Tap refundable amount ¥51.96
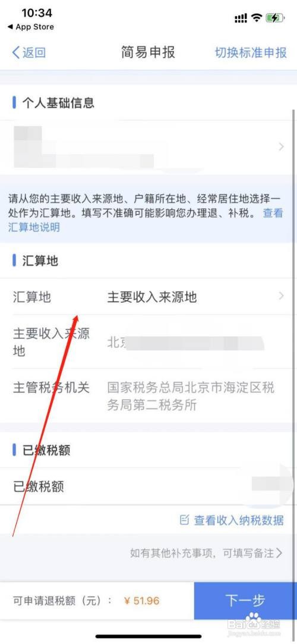 [141, 601]
